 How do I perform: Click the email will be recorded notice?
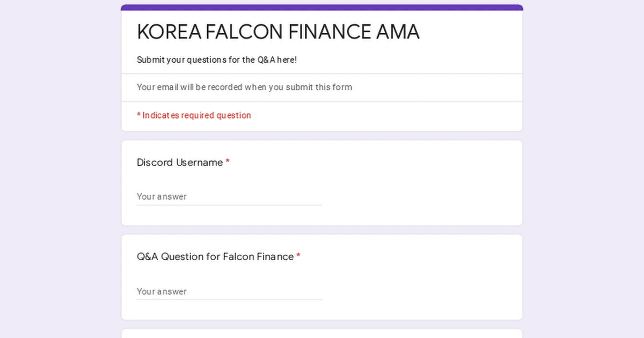(244, 87)
